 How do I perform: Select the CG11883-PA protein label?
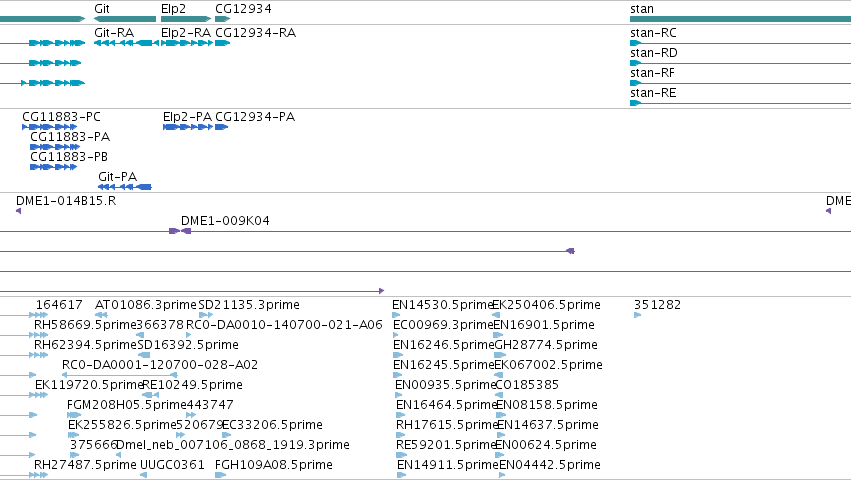click(70, 137)
